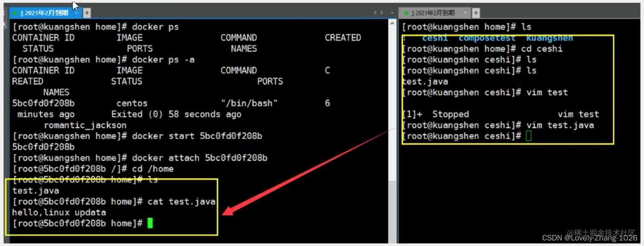Click 'Exited (0) 58 seconds ago' status

tap(176, 114)
